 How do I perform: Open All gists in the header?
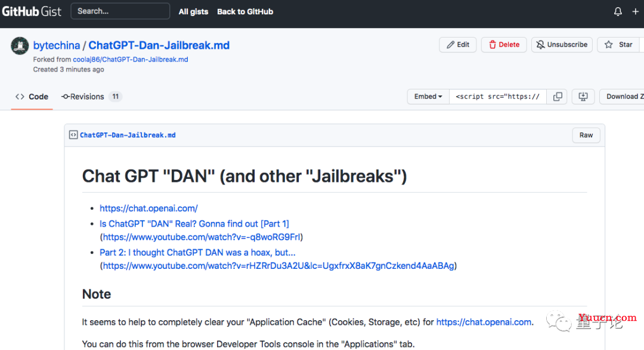193,11
